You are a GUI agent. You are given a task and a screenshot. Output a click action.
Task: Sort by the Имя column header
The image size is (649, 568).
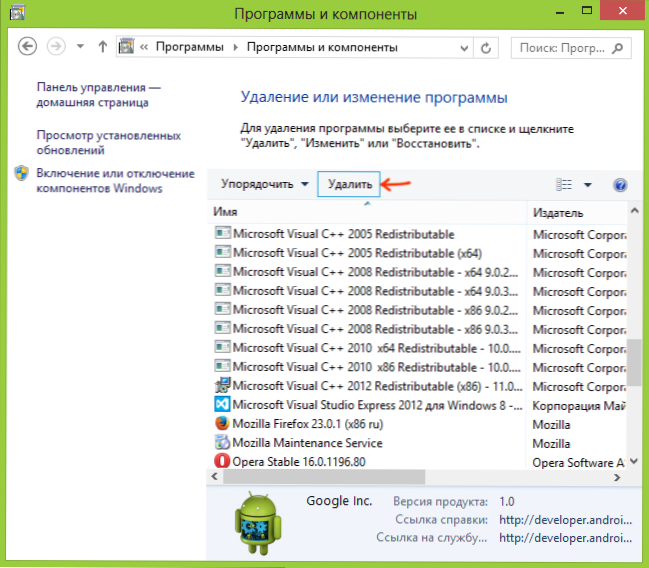(x=367, y=212)
